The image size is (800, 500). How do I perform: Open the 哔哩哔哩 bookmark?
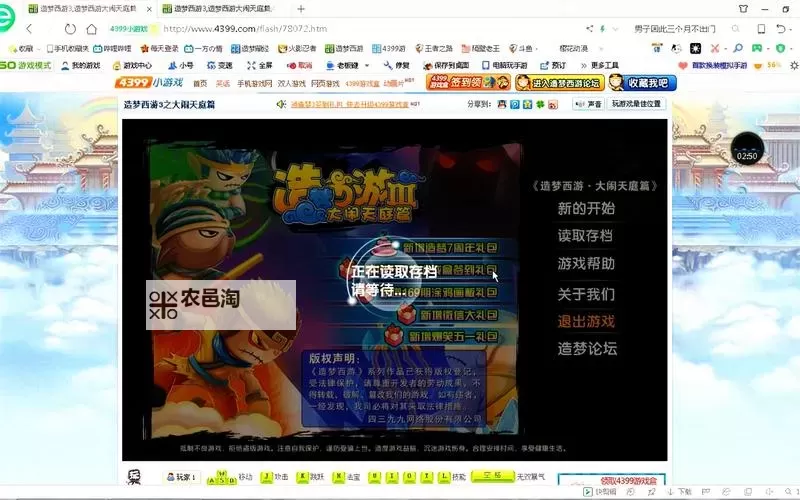tap(112, 48)
